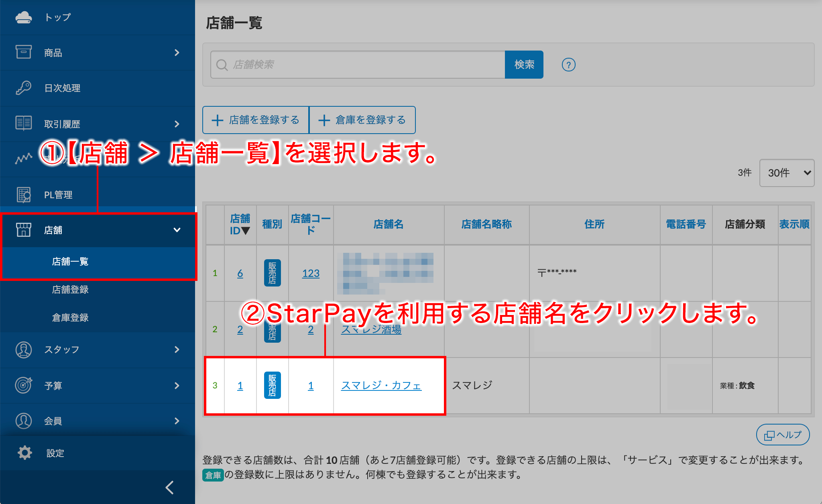Viewport: 822px width, 504px height.
Task: Open 設定 gear icon
Action: (x=24, y=453)
